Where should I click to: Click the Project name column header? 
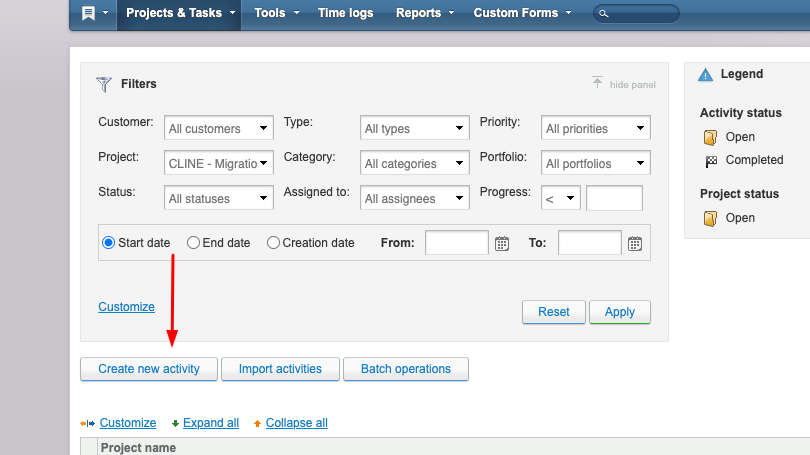tap(138, 448)
